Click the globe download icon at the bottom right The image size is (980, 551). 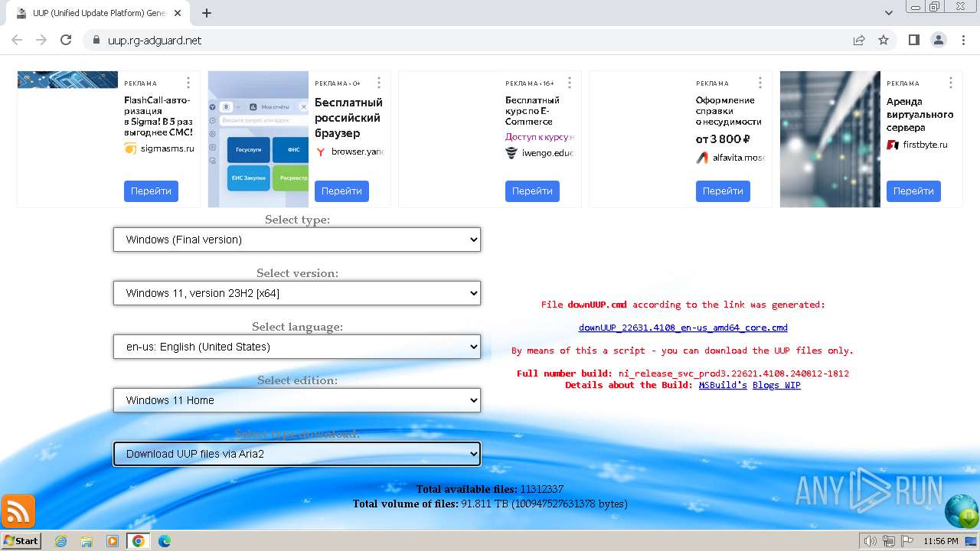click(962, 511)
